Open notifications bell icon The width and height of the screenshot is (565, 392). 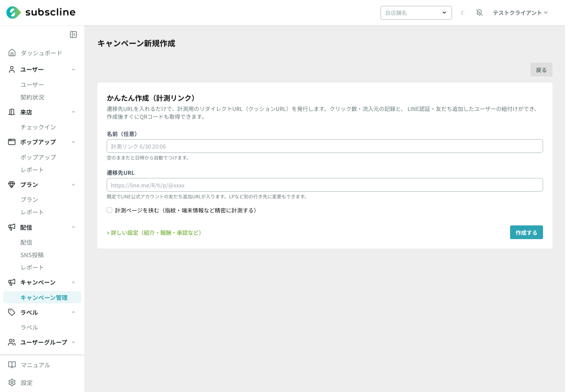coord(479,13)
